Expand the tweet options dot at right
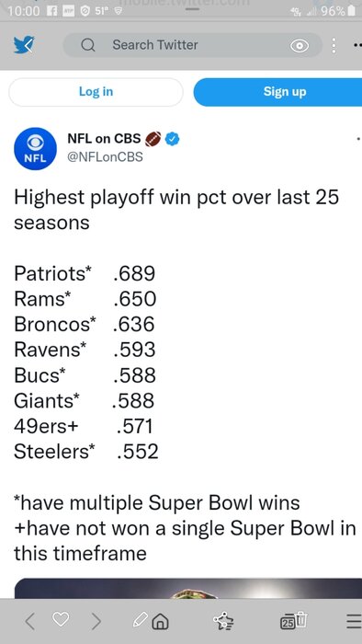The height and width of the screenshot is (644, 362). point(358,139)
